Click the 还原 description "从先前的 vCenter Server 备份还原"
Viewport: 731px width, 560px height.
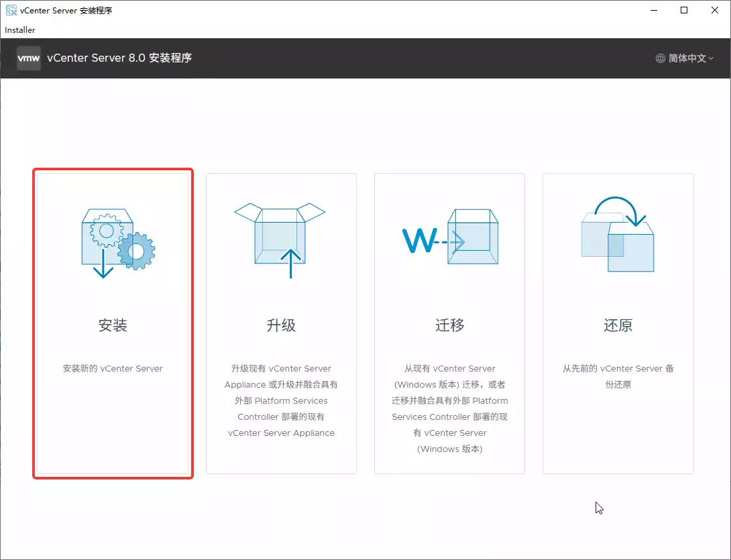coord(618,376)
